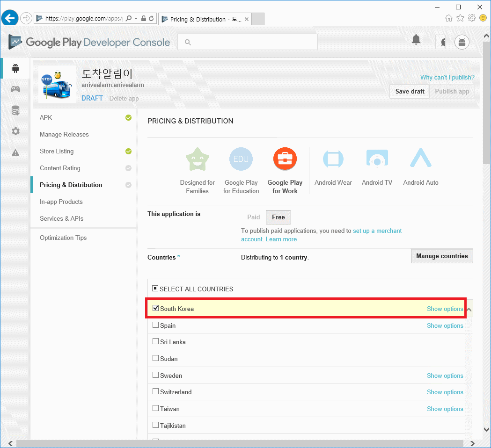View Alerts via the warning triangle icon
Image resolution: width=491 pixels, height=448 pixels.
coord(15,152)
